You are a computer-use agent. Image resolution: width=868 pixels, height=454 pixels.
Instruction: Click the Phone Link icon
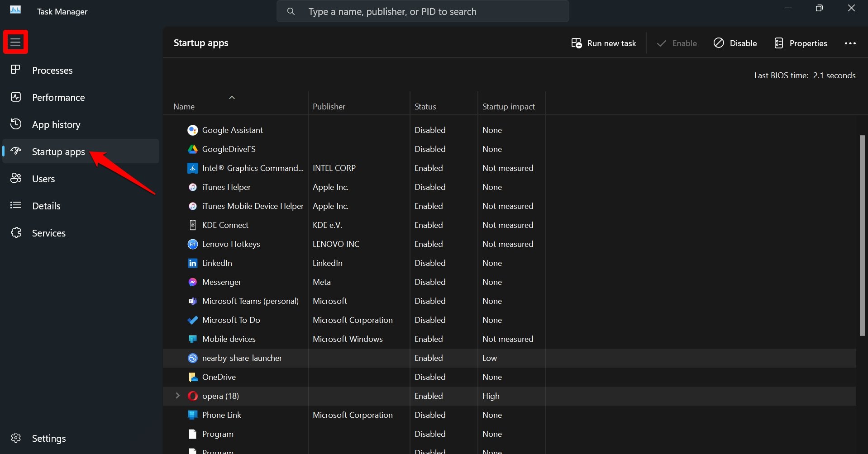(x=192, y=415)
